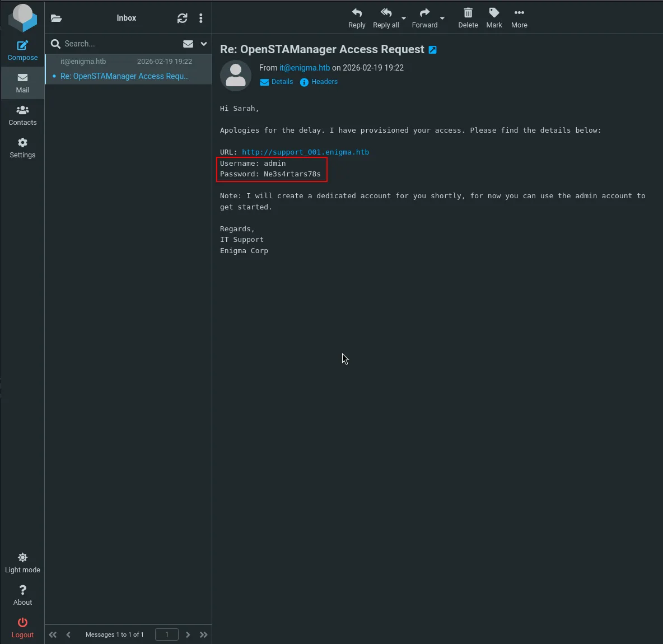Click the it@enigma.htb sender in list
The image size is (663, 644).
(83, 61)
